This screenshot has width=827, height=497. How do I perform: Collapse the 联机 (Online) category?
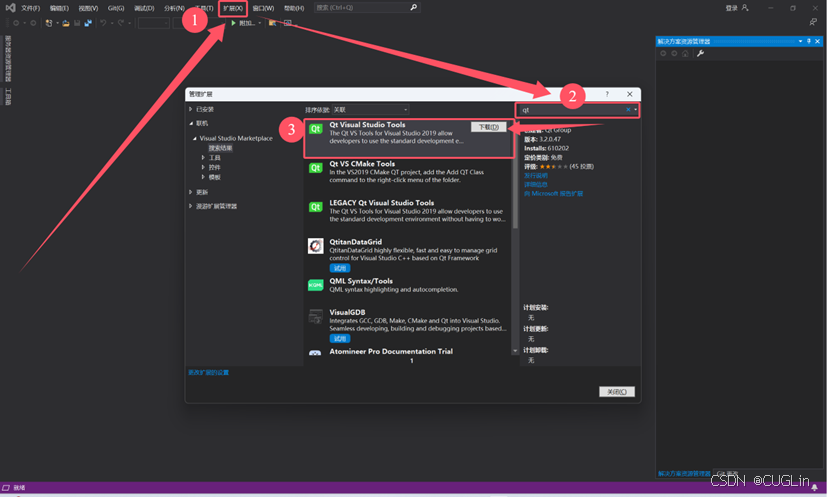[190, 123]
